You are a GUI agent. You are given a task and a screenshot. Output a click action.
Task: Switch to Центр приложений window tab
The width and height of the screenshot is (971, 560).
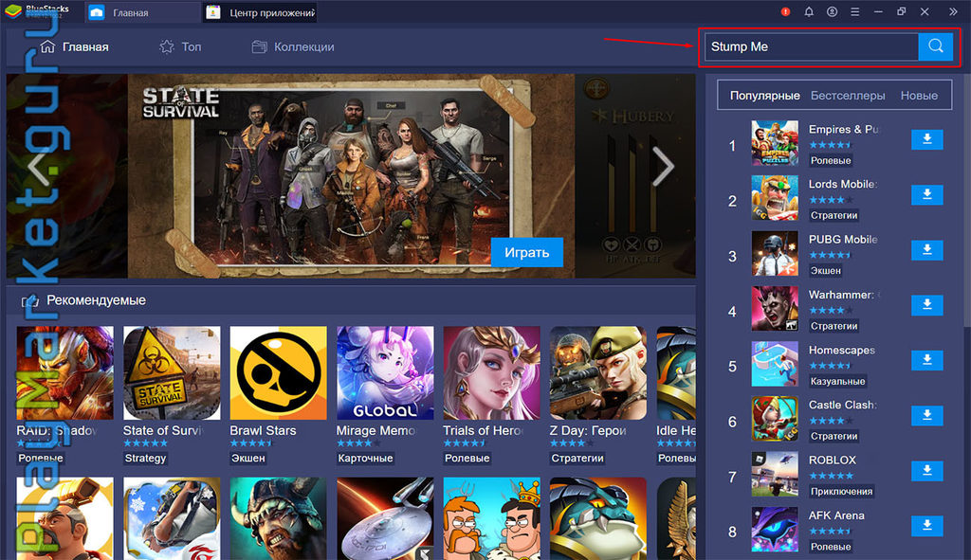coord(261,12)
